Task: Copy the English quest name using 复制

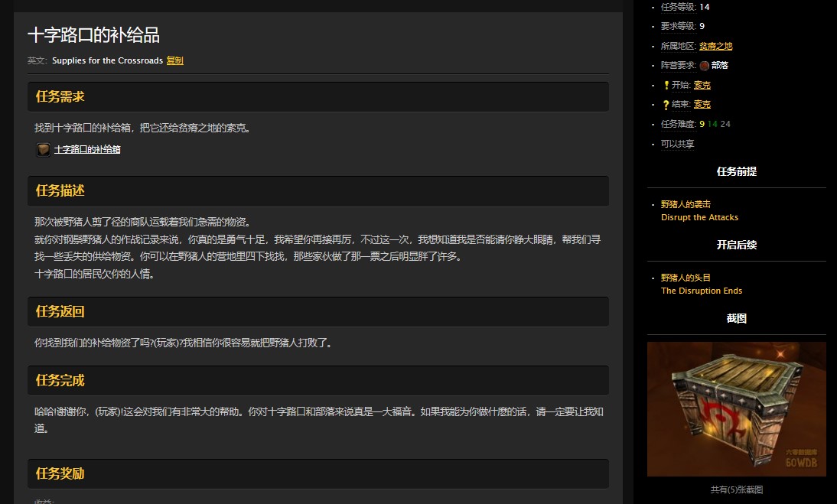Action: pos(174,60)
